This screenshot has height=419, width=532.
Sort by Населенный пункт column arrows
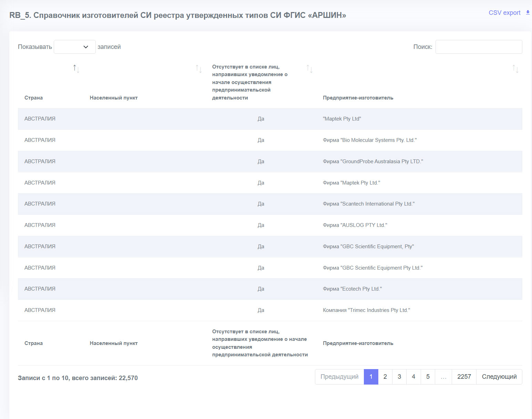click(x=199, y=69)
